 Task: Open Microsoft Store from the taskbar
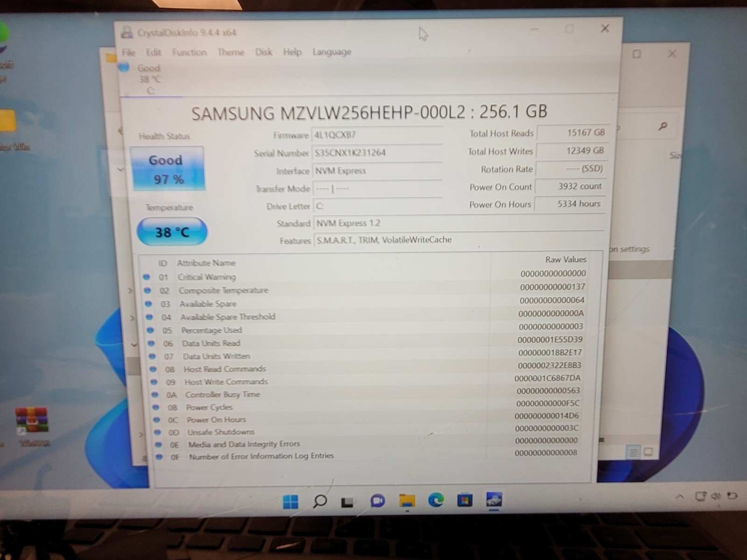(465, 500)
